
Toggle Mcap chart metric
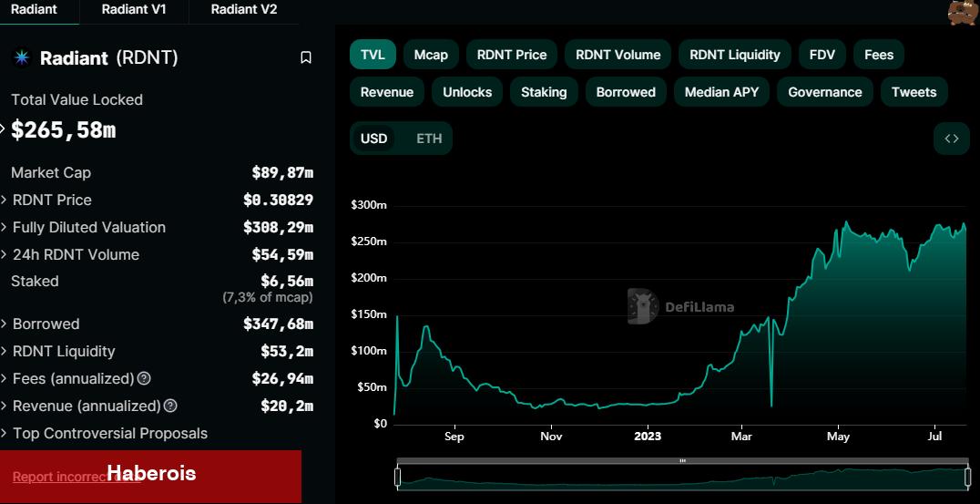point(431,55)
